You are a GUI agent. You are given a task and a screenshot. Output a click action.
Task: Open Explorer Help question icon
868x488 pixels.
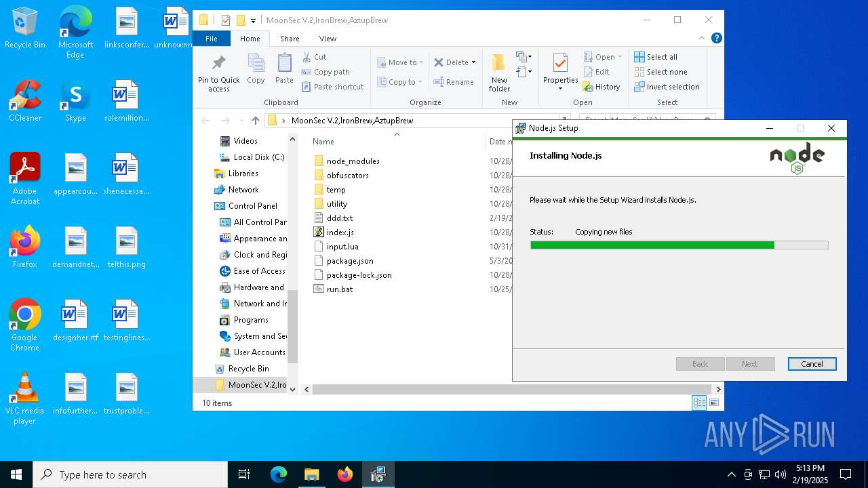(716, 39)
